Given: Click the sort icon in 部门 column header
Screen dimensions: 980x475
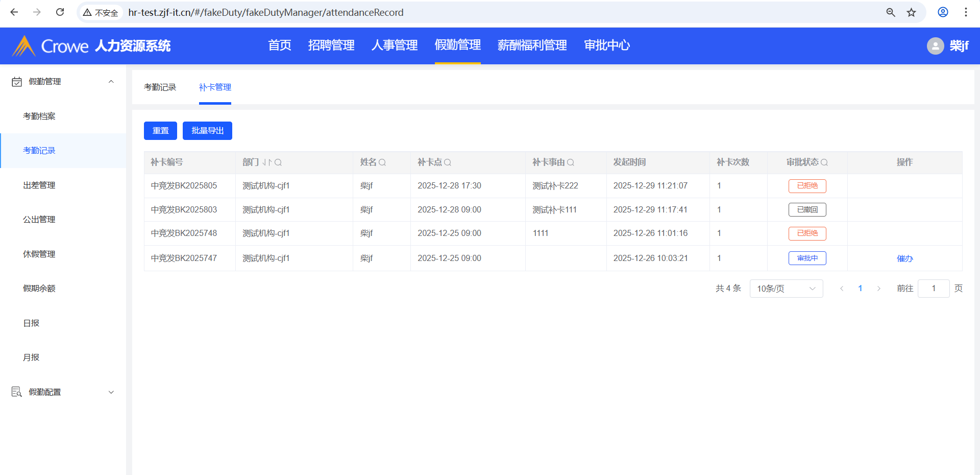Looking at the screenshot, I should (x=267, y=162).
